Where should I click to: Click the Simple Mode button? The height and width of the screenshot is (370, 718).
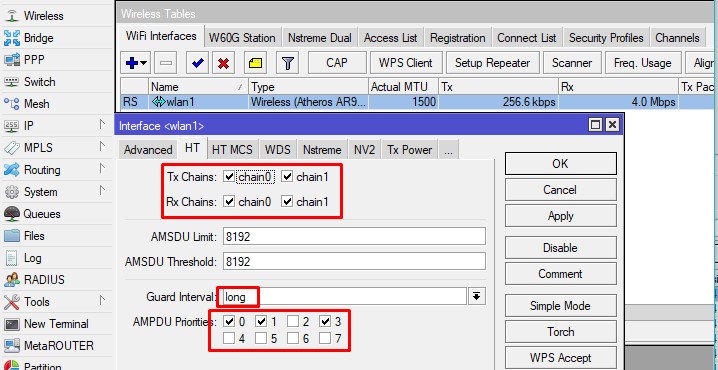coord(560,306)
